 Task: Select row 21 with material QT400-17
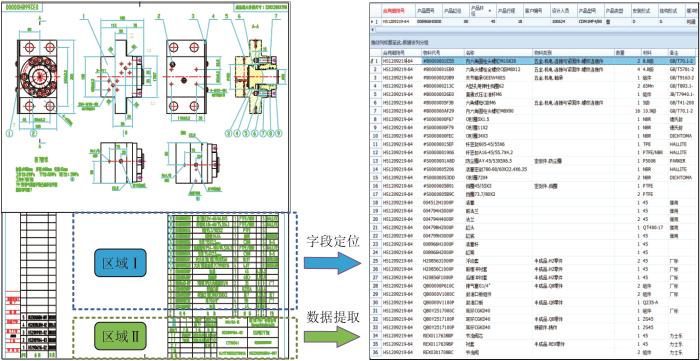coord(535,228)
